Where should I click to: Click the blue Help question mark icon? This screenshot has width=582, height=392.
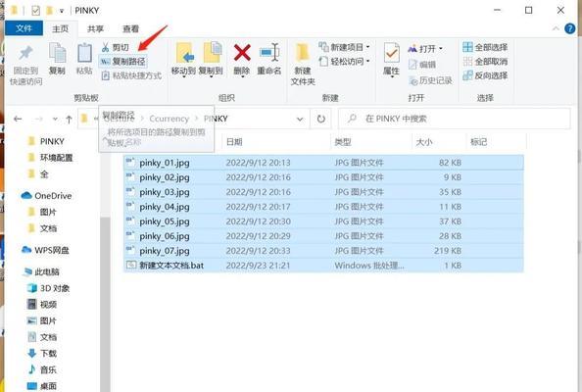[x=569, y=28]
